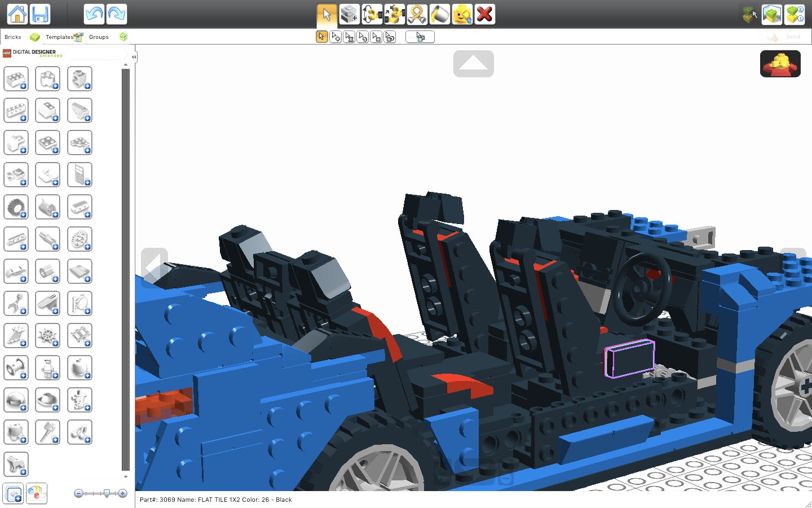Expand the skeleton figure category
The width and height of the screenshot is (812, 508).
[80, 401]
